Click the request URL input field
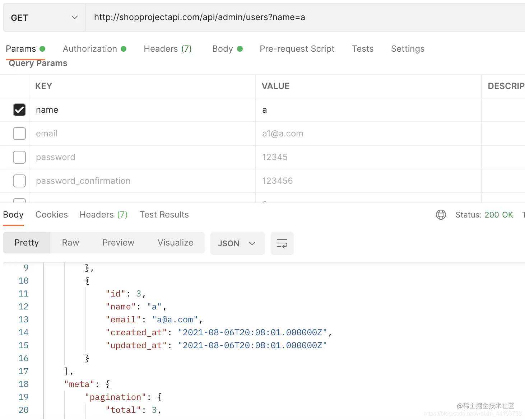 (x=305, y=18)
